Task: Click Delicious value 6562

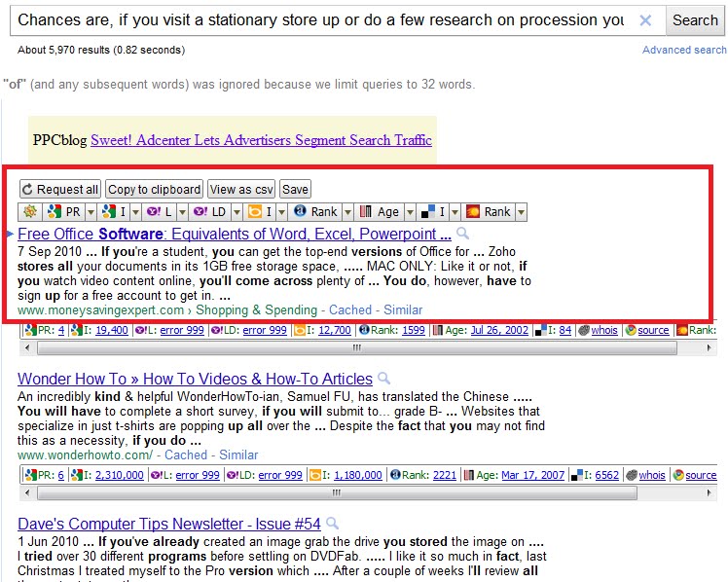Action: (606, 475)
